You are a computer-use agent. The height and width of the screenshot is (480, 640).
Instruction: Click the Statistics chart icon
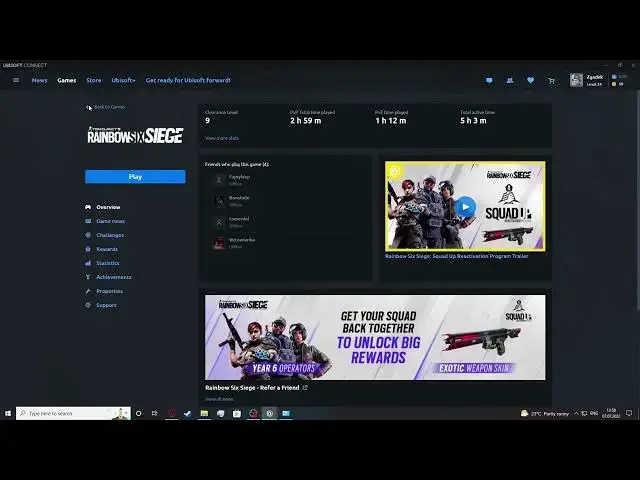point(89,263)
